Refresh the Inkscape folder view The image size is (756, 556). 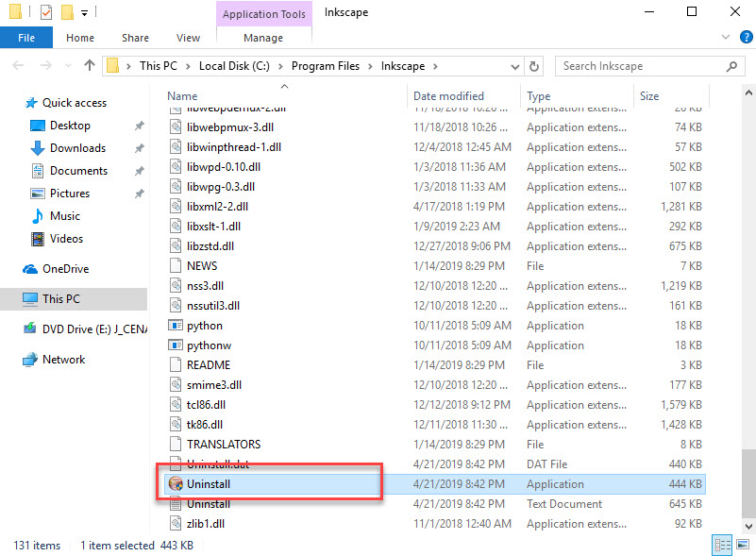[534, 66]
